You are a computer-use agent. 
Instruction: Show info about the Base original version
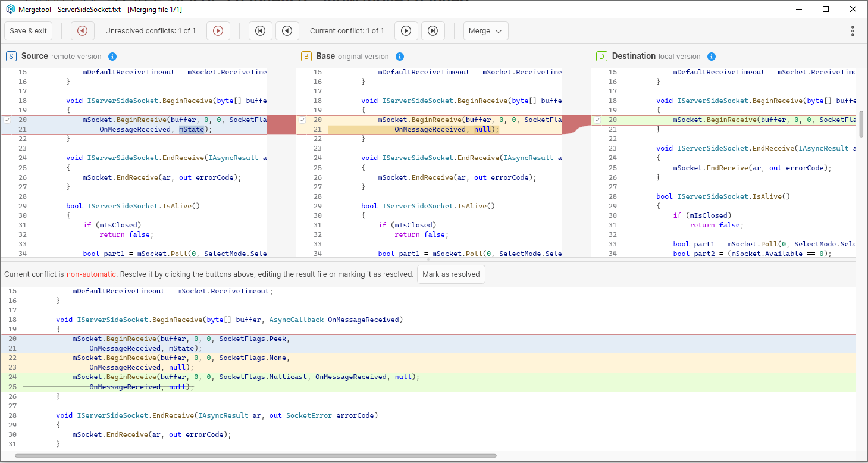[400, 56]
